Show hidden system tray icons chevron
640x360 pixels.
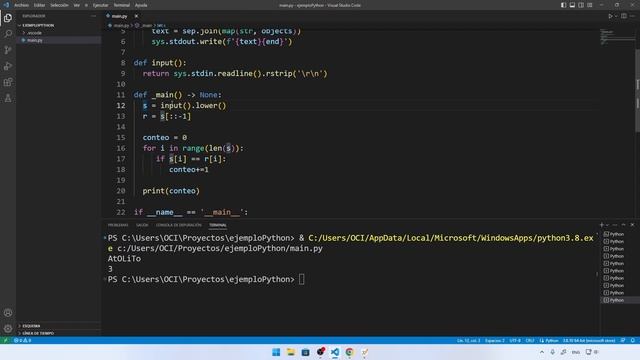[x=542, y=352]
